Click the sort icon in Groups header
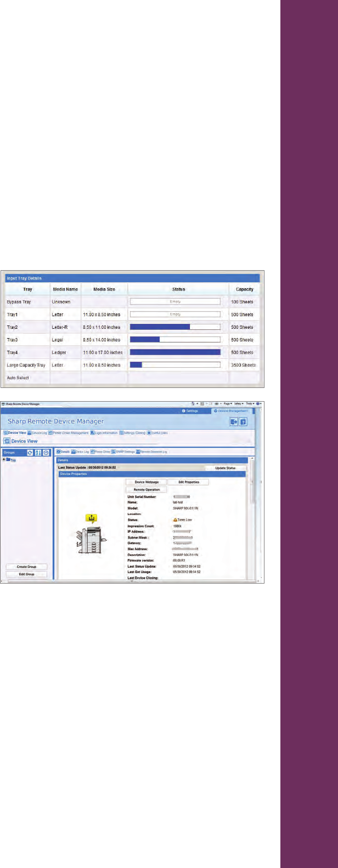Image resolution: width=338 pixels, height=868 pixels. pos(38,452)
